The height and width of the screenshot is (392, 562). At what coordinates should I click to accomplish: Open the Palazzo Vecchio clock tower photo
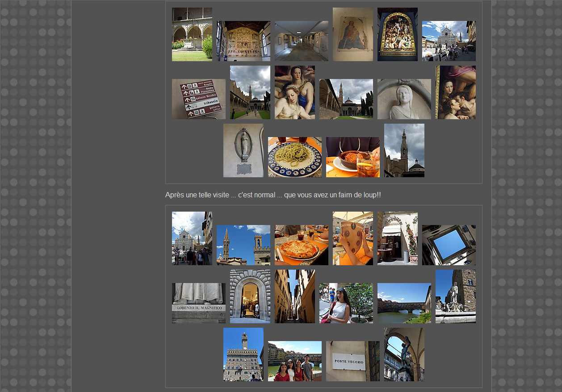coord(243,354)
